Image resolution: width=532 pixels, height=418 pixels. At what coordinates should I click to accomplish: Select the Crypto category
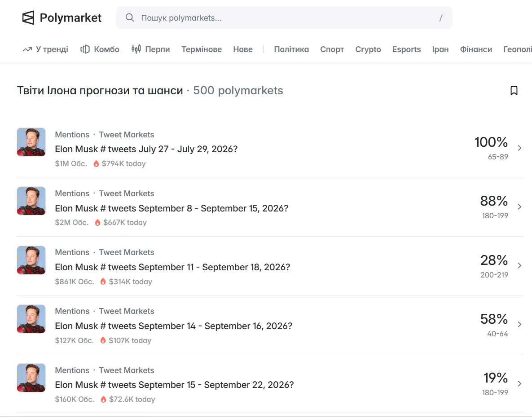pyautogui.click(x=368, y=49)
